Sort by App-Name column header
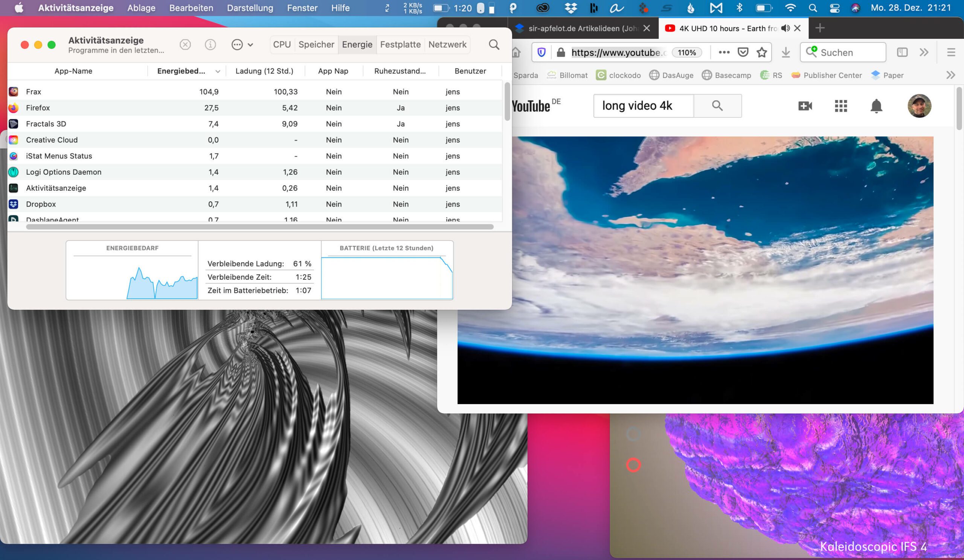 [x=73, y=71]
